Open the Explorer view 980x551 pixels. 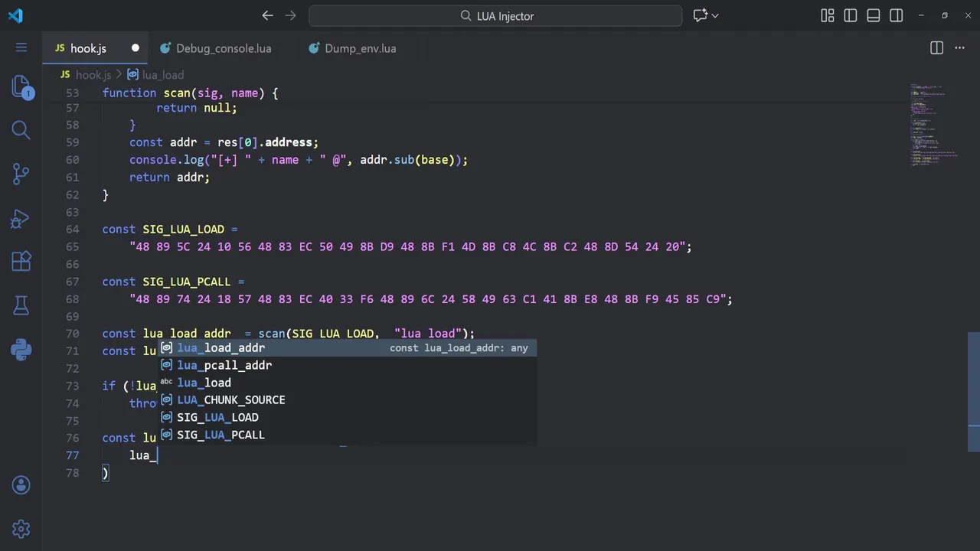coord(21,86)
